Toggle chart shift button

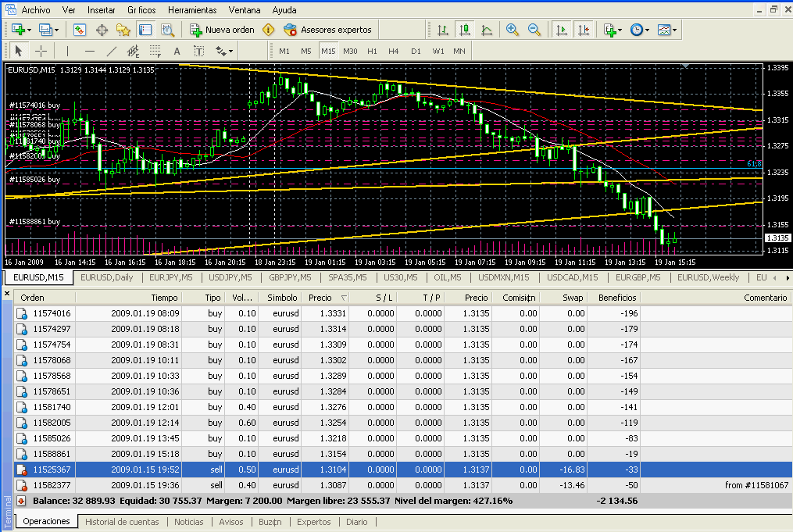(583, 30)
